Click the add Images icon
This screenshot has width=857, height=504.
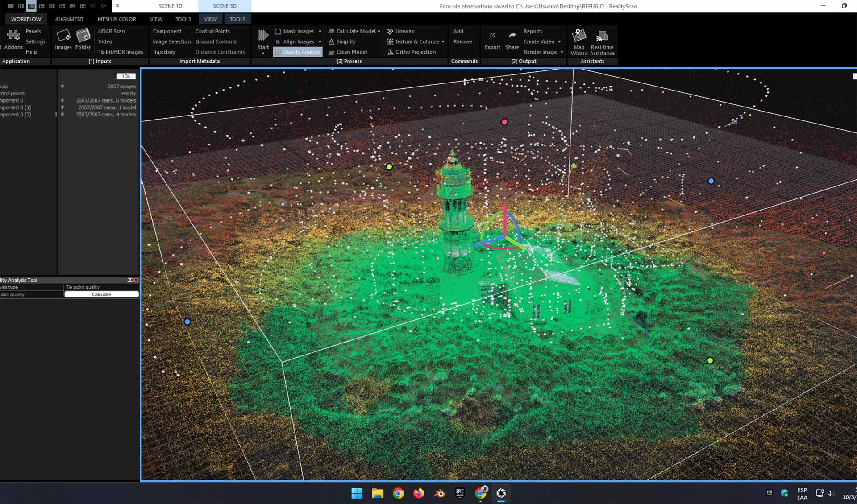pos(63,36)
